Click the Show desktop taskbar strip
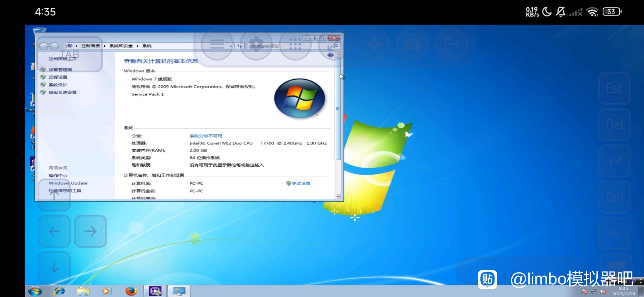Image resolution: width=644 pixels, height=297 pixels. pyautogui.click(x=641, y=291)
